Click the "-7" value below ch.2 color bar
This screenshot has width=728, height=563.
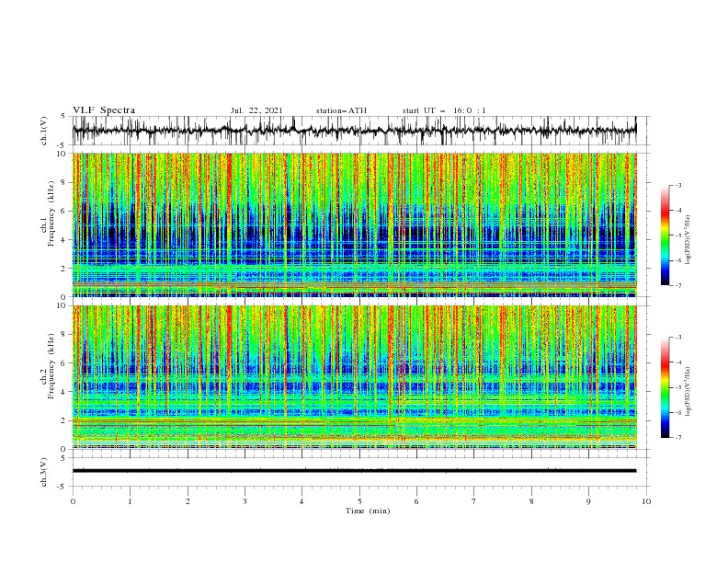678,438
